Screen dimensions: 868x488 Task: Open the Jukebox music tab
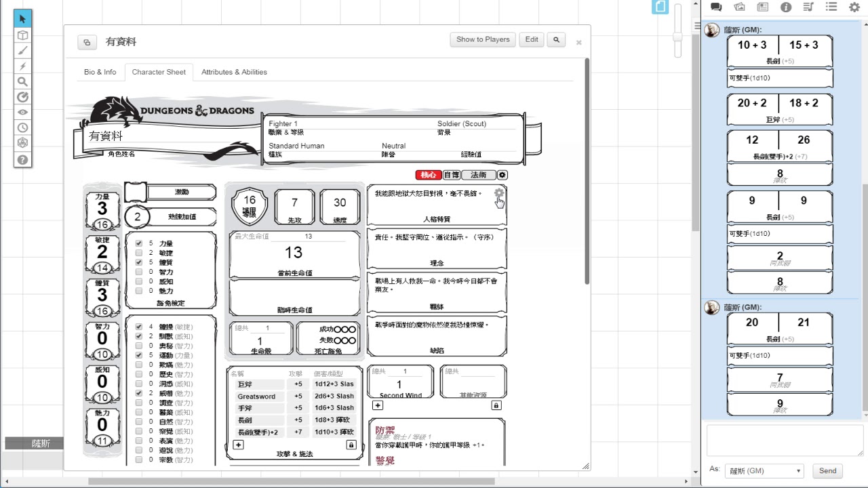(x=808, y=7)
